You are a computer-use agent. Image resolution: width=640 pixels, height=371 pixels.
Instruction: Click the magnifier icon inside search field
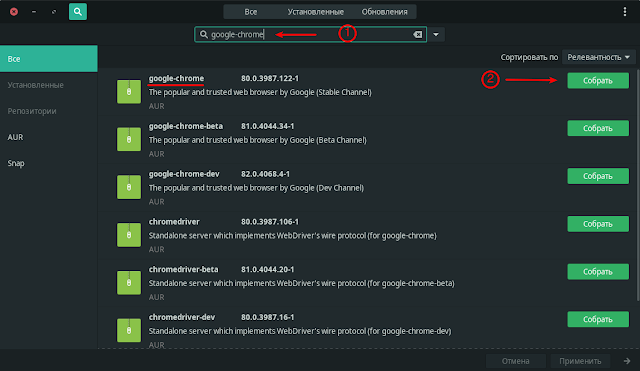pyautogui.click(x=204, y=35)
